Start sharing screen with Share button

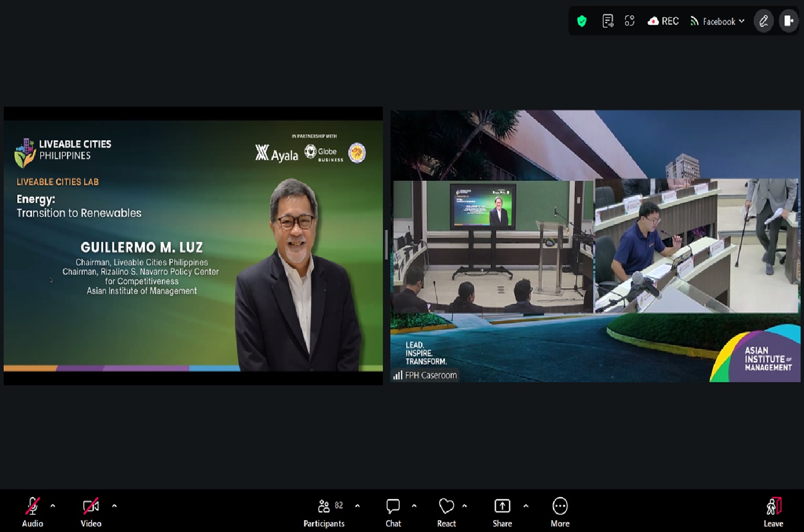coord(502,512)
